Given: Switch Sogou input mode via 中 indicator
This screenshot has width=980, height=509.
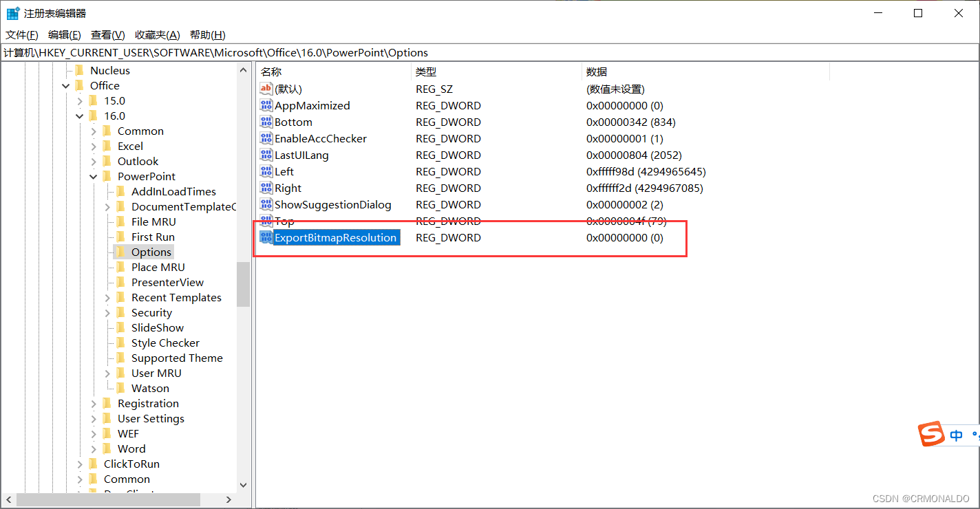Looking at the screenshot, I should (x=957, y=435).
